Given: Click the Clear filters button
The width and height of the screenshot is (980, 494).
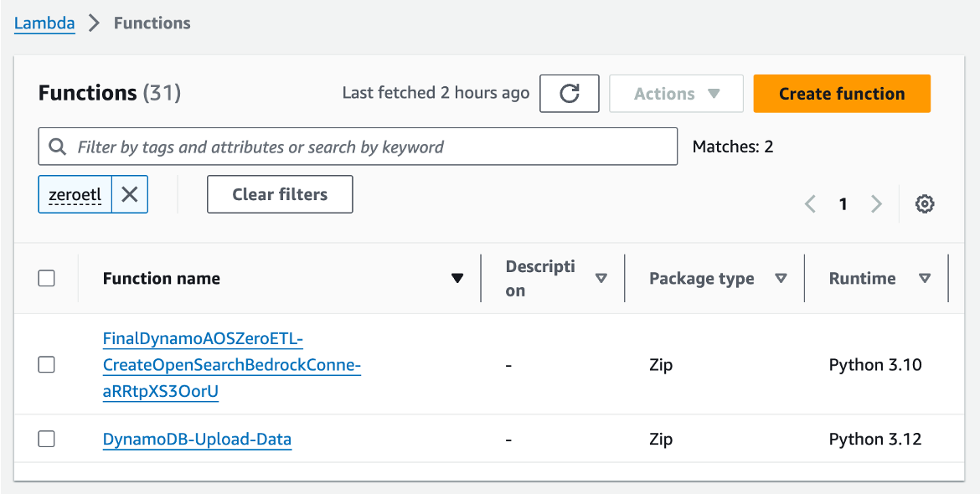Looking at the screenshot, I should click(280, 194).
